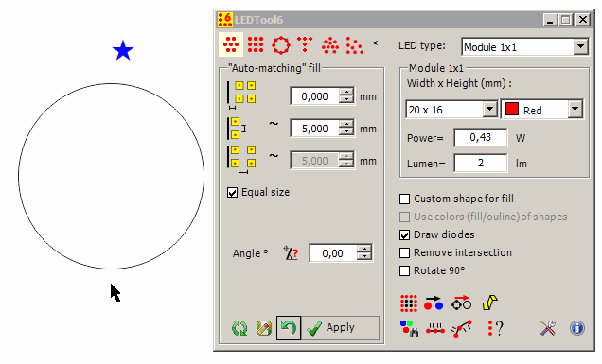Click the green refresh arrows icon

[x=239, y=328]
